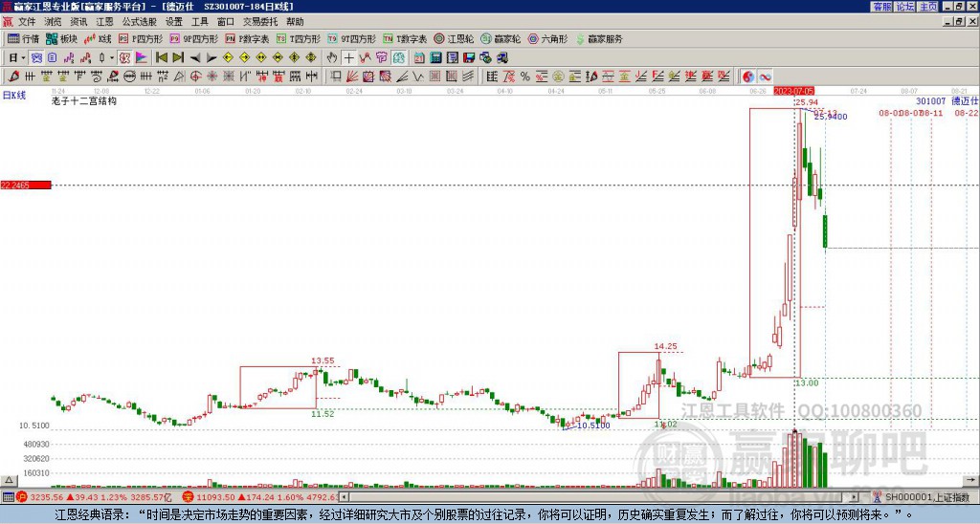
Task: Jump to first bar icon
Action: [x=161, y=58]
